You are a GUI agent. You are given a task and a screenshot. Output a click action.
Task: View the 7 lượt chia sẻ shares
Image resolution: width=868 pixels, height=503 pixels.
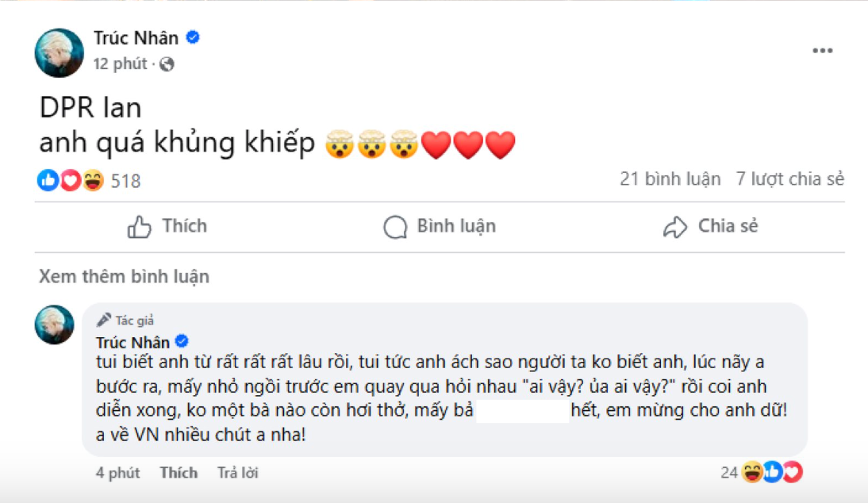coord(789,179)
